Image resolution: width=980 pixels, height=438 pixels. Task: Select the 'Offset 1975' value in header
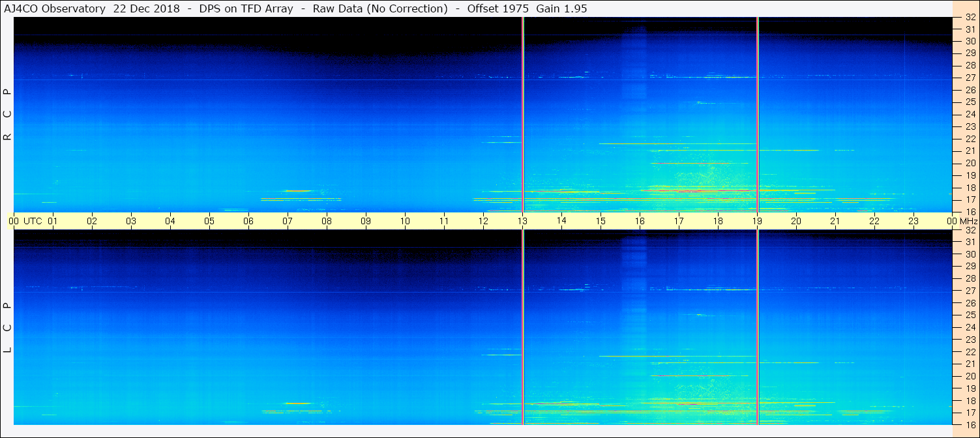point(498,8)
